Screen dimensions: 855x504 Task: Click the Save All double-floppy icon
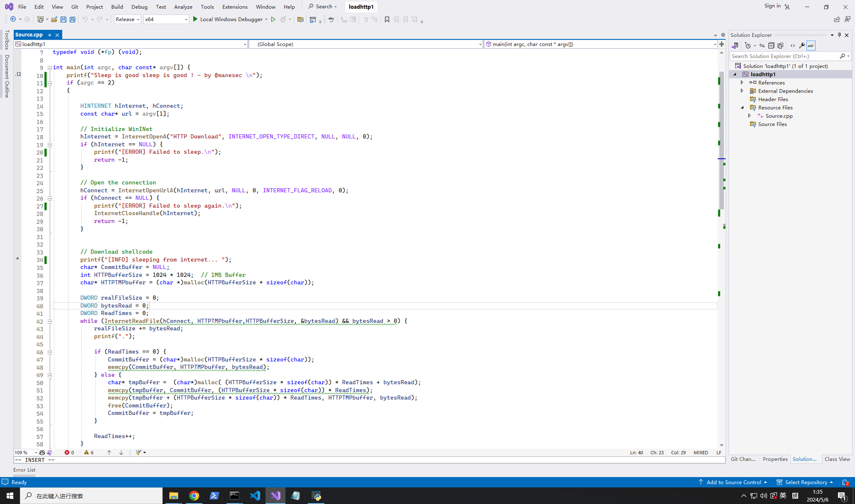(72, 19)
